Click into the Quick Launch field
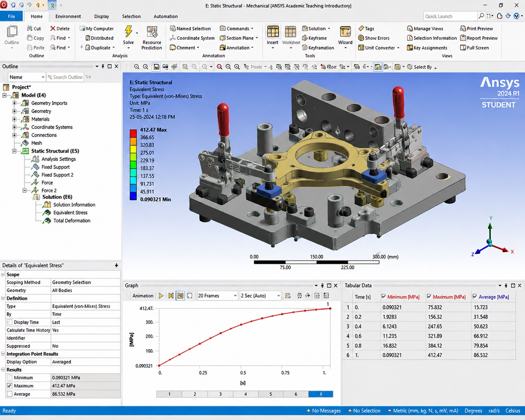The width and height of the screenshot is (525, 420). coord(450,16)
